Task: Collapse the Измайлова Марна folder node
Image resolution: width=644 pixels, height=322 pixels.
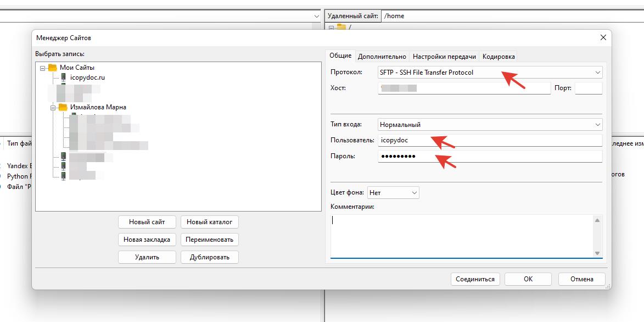Action: 53,108
